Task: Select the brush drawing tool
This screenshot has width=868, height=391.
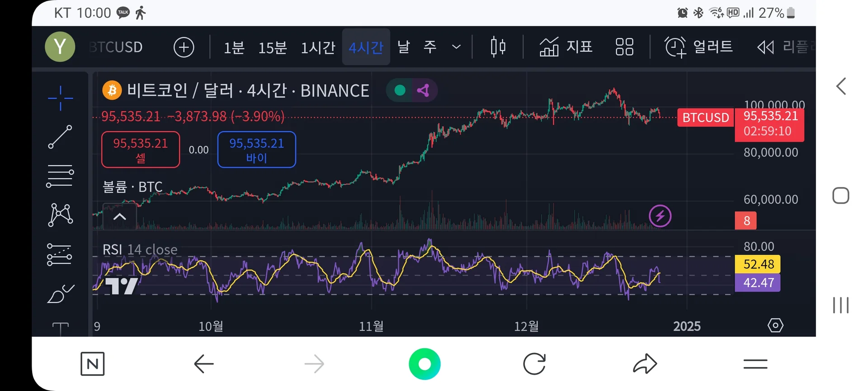Action: pos(60,294)
